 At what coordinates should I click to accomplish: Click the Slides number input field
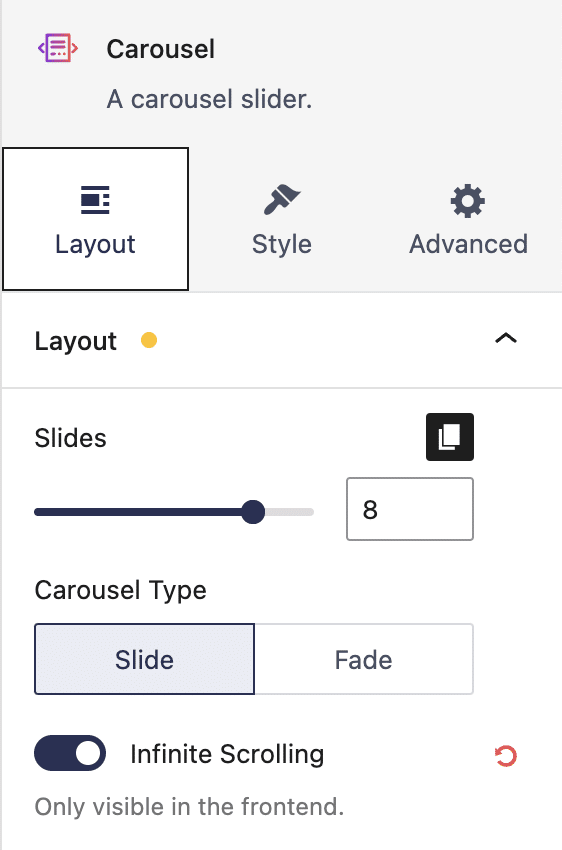(410, 509)
